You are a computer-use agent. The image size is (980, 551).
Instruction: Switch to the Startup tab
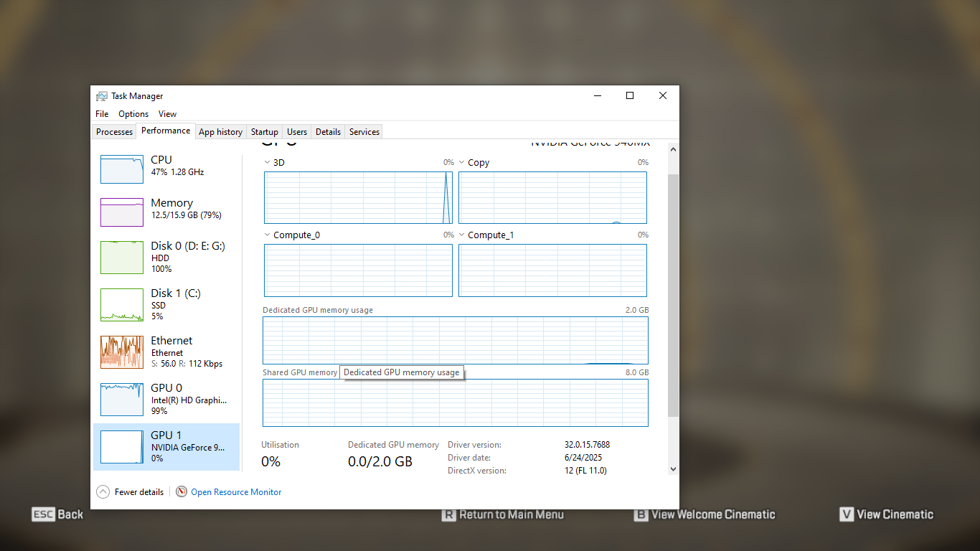[x=264, y=132]
